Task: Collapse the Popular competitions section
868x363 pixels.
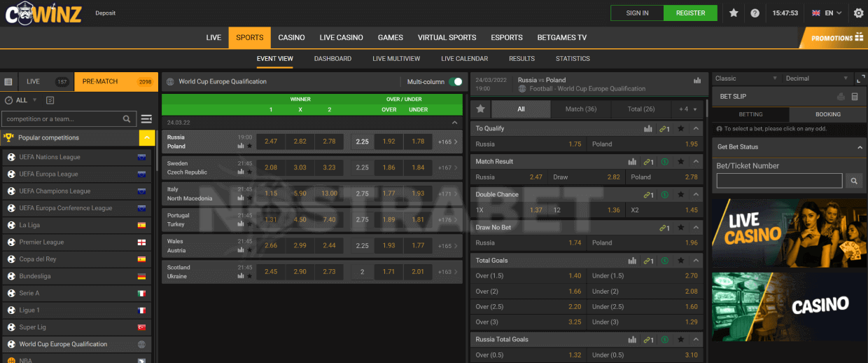Action: (147, 138)
